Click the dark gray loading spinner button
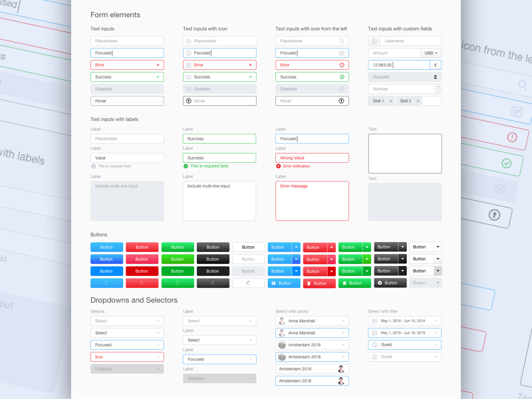 [x=213, y=283]
